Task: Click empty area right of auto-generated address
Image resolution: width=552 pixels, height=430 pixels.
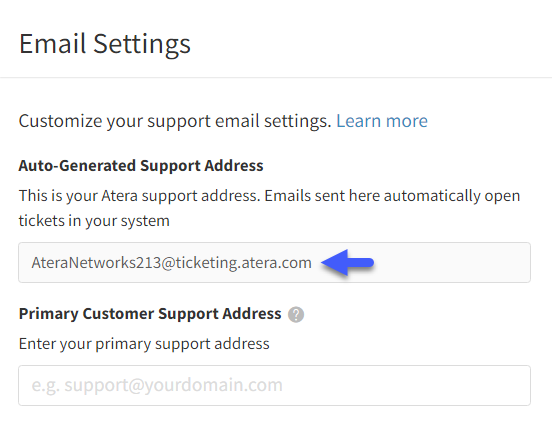Action: pos(452,262)
